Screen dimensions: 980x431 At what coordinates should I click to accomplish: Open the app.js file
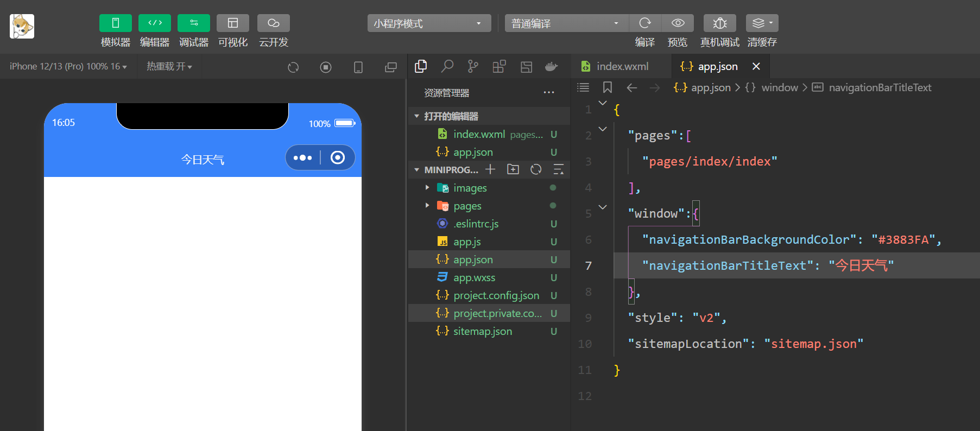click(x=489, y=242)
